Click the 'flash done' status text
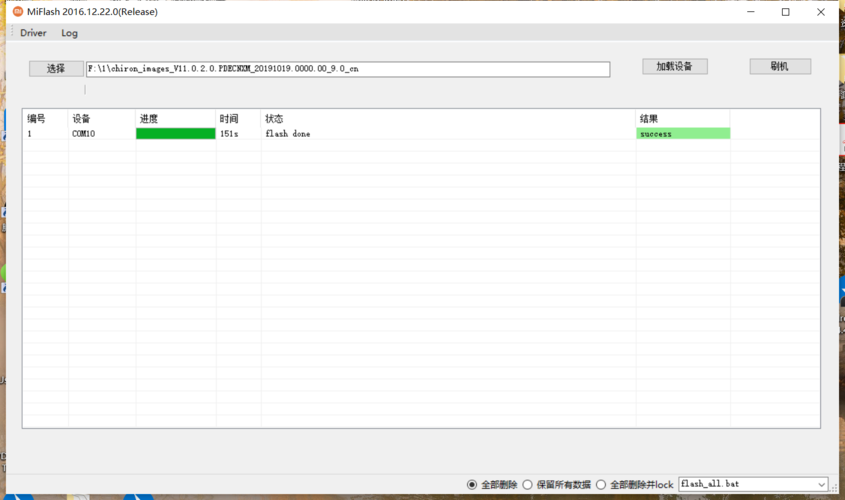The width and height of the screenshot is (845, 500). click(288, 134)
